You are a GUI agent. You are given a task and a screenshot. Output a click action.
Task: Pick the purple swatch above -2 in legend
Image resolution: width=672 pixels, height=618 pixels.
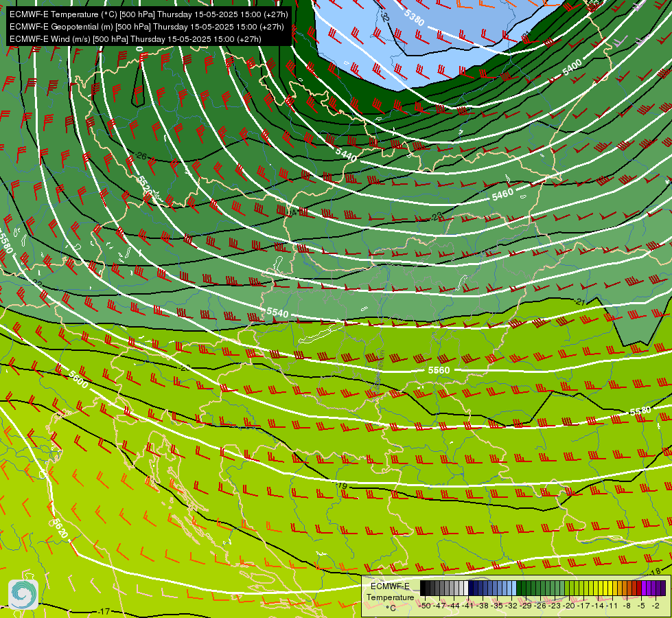pos(658,588)
